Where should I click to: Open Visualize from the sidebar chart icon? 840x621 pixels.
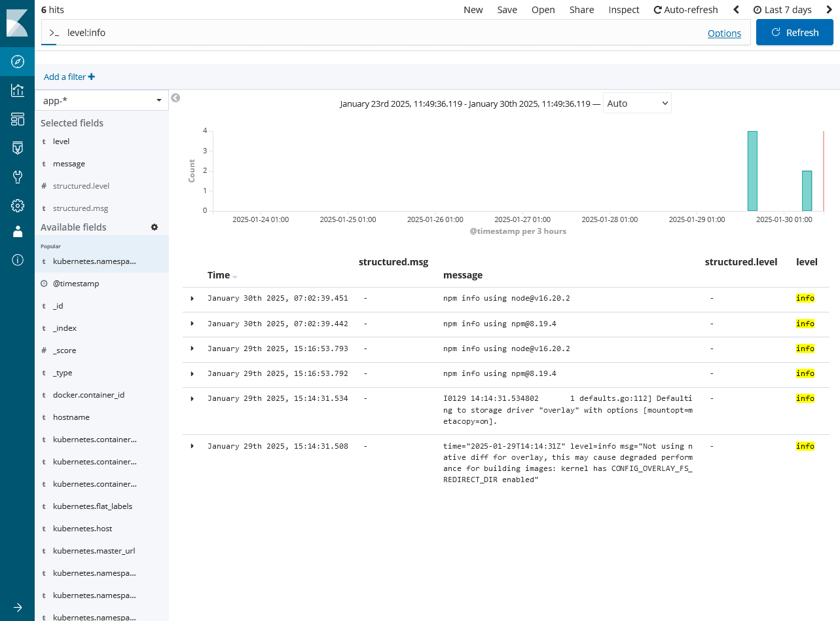pos(18,90)
